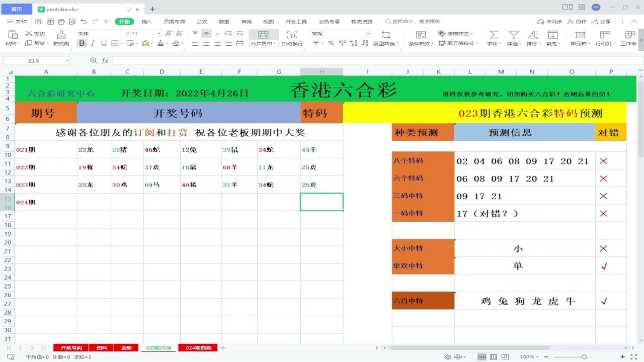
Task: Click the Filter (筛选) funnel icon
Action: point(513,34)
